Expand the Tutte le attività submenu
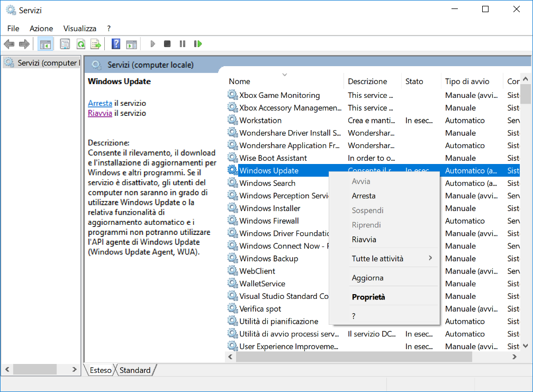This screenshot has height=392, width=533. pyautogui.click(x=384, y=259)
